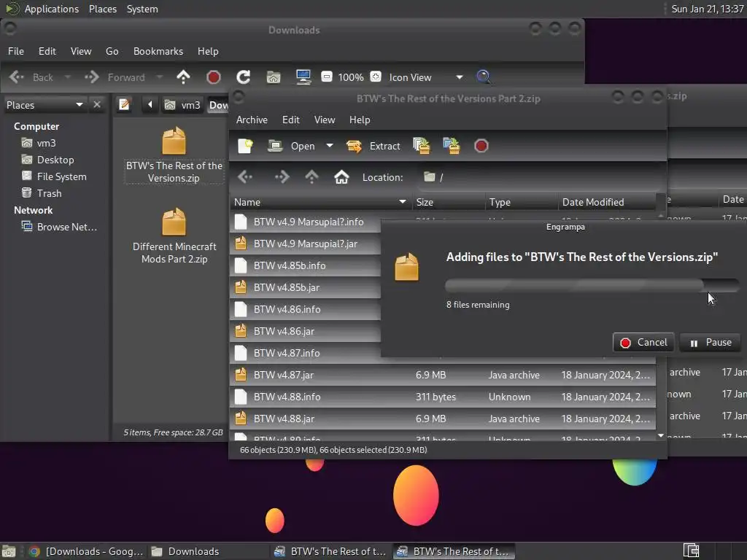Click the up arrow in archive location bar
747x560 pixels.
coord(311,177)
